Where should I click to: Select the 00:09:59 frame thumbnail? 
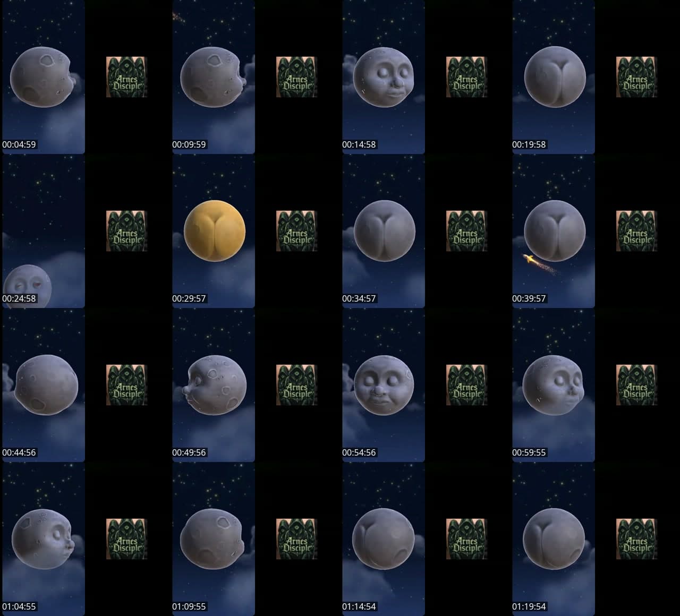[214, 77]
